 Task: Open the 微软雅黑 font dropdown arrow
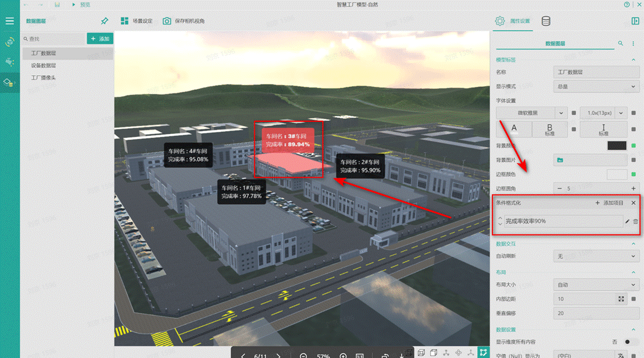tap(561, 113)
